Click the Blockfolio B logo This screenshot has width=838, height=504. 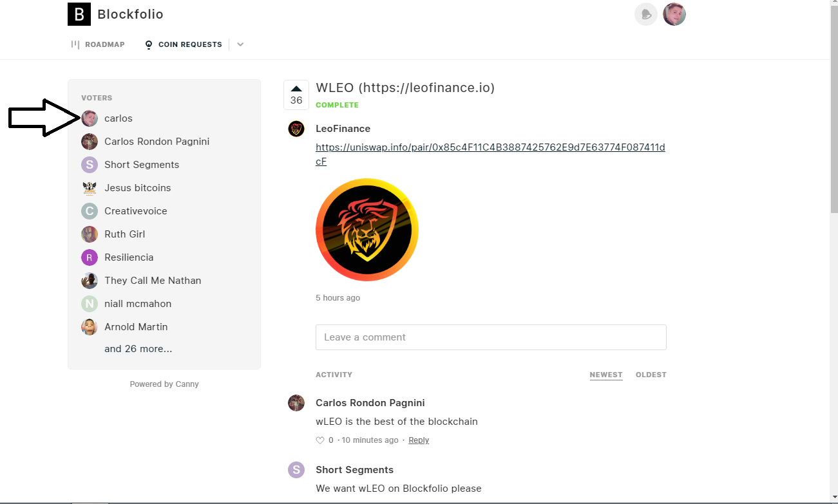79,14
